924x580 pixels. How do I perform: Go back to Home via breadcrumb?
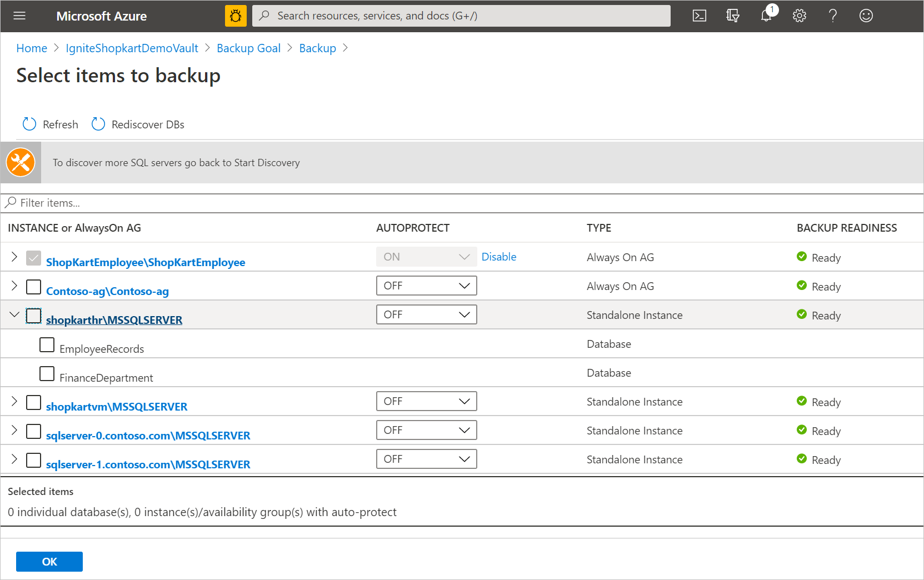pyautogui.click(x=32, y=48)
